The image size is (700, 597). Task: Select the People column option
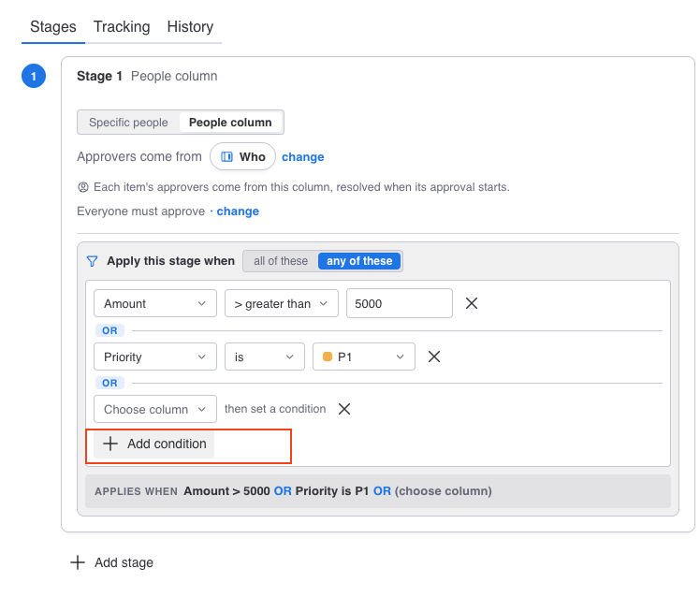pyautogui.click(x=230, y=123)
